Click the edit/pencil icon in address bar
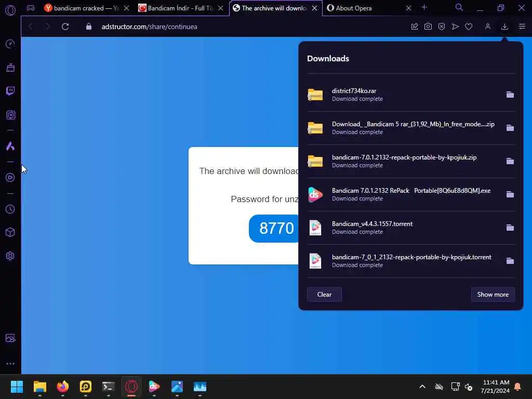The image size is (532, 399). point(414,26)
